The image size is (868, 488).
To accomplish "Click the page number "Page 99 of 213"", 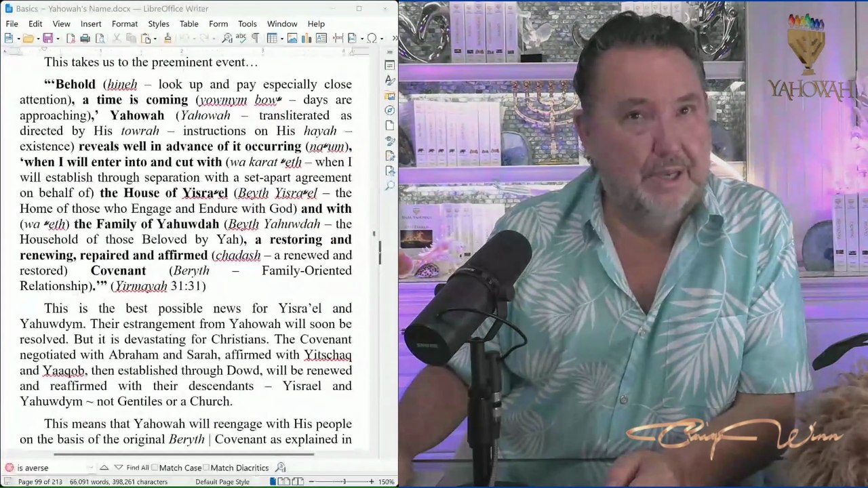I will click(40, 482).
